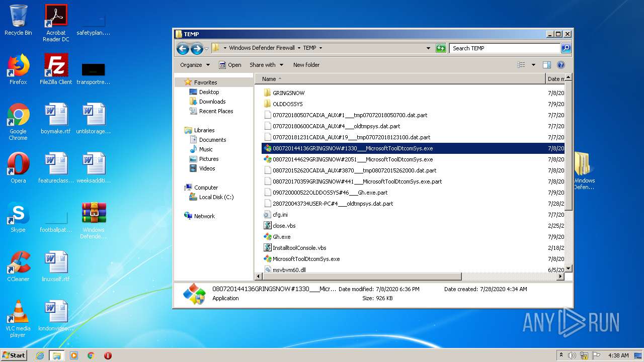Click the search magnifier icon
644x362 pixels.
pos(566,48)
